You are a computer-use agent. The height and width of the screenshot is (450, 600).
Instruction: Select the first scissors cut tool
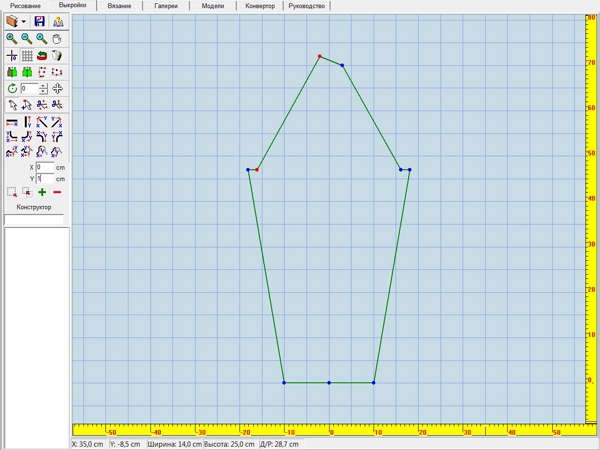click(42, 104)
